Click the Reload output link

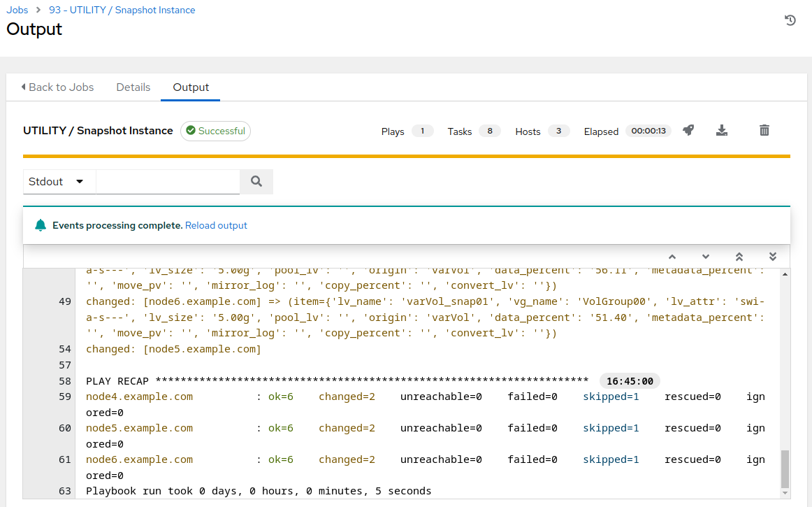216,225
